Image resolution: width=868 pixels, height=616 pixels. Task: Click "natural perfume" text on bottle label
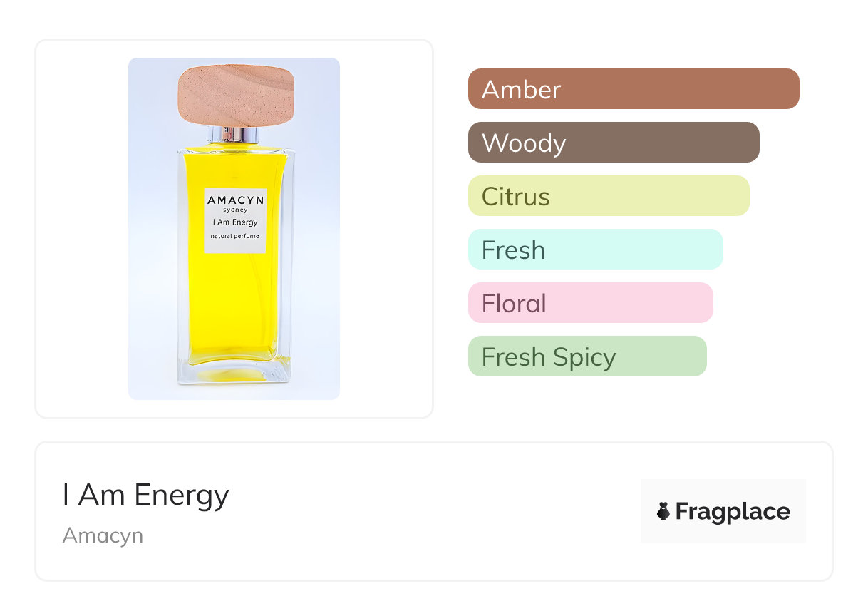pos(235,235)
